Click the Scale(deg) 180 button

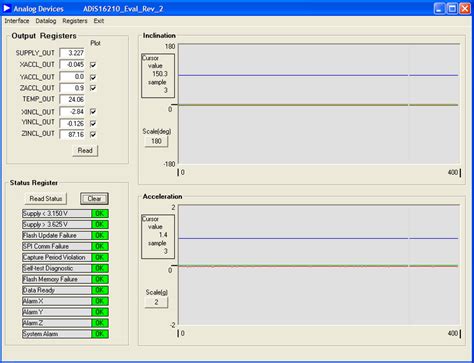point(156,141)
